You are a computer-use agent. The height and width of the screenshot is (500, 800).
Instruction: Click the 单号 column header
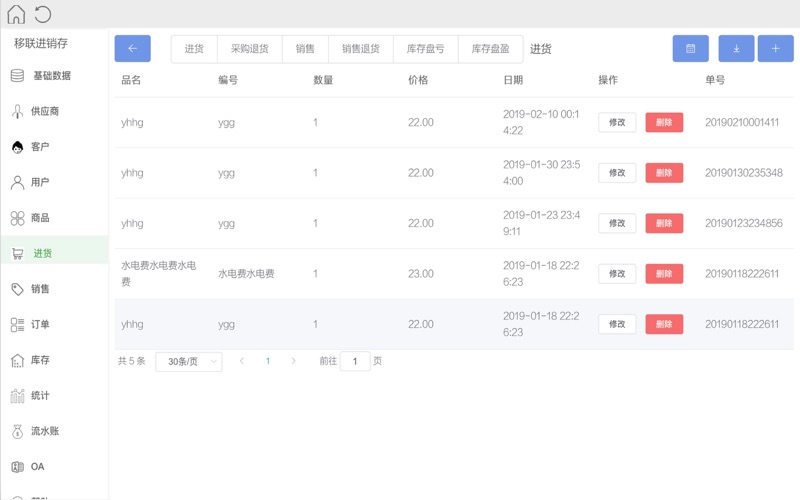click(x=715, y=80)
